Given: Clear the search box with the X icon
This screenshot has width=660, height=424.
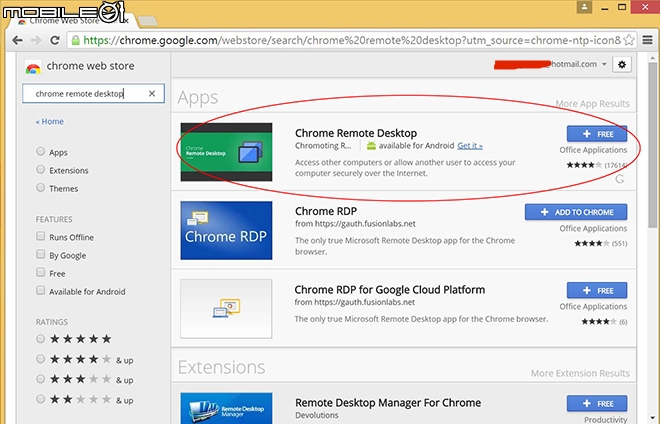Looking at the screenshot, I should point(152,93).
